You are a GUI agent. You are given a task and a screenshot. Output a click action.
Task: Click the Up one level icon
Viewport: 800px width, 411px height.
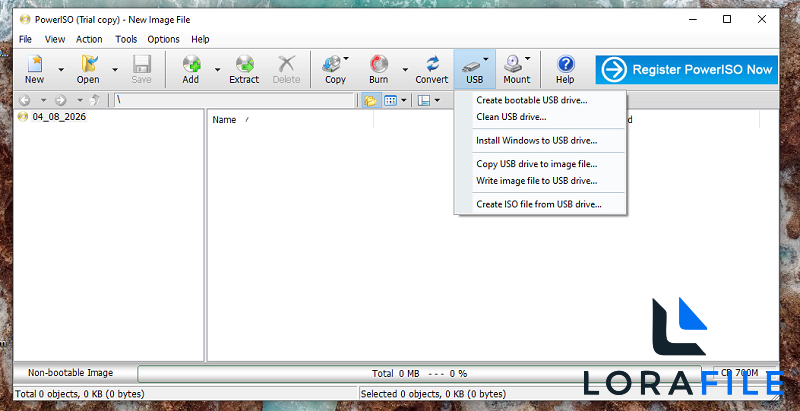tap(95, 100)
